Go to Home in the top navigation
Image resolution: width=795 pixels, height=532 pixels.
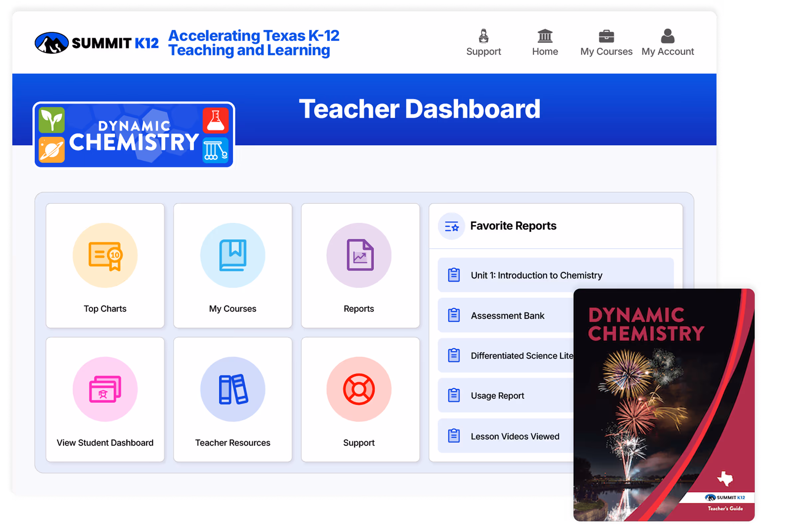pos(545,43)
